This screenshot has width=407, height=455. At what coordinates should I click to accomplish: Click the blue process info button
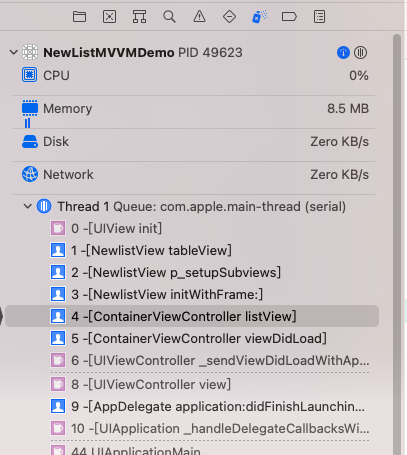point(343,53)
